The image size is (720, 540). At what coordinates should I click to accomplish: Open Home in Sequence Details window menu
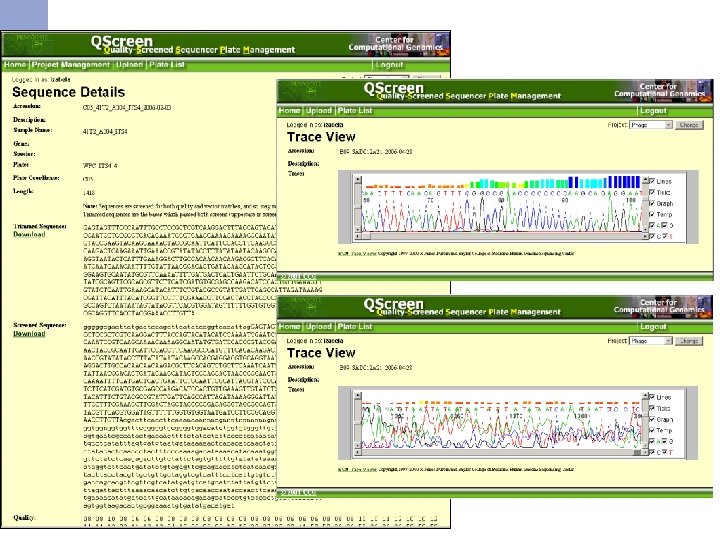pos(15,65)
